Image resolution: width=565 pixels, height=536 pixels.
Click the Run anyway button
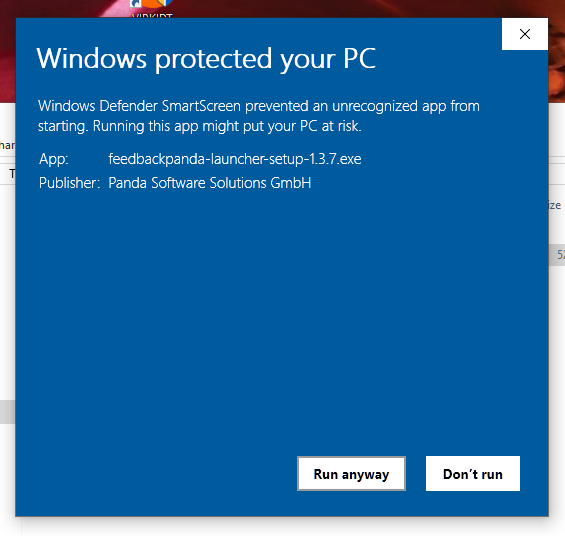coord(351,474)
